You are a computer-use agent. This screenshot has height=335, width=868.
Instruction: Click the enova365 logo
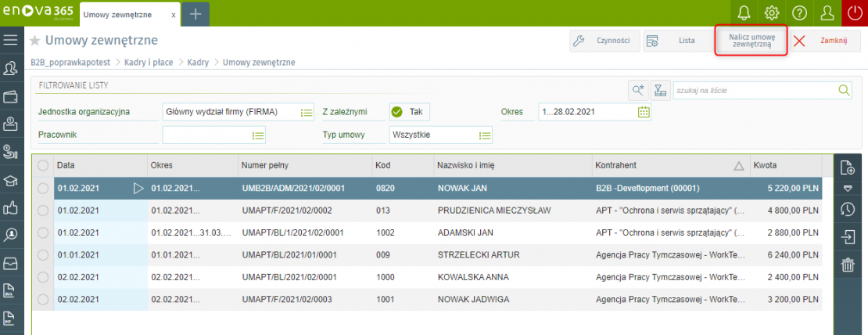pyautogui.click(x=39, y=13)
